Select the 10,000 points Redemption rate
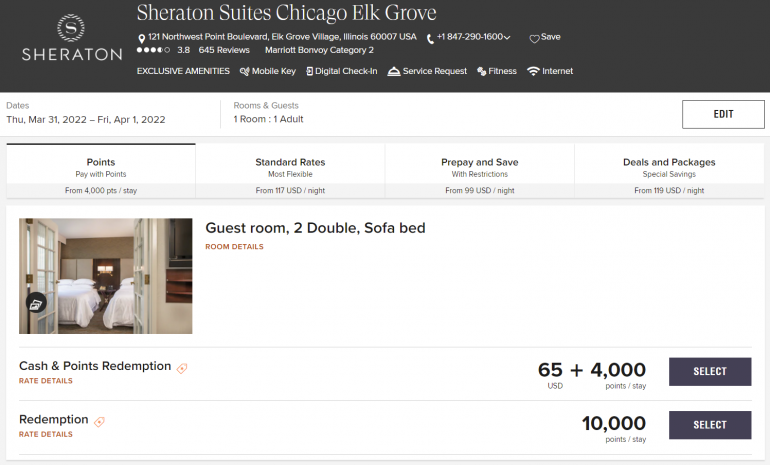This screenshot has height=465, width=770. click(x=710, y=425)
